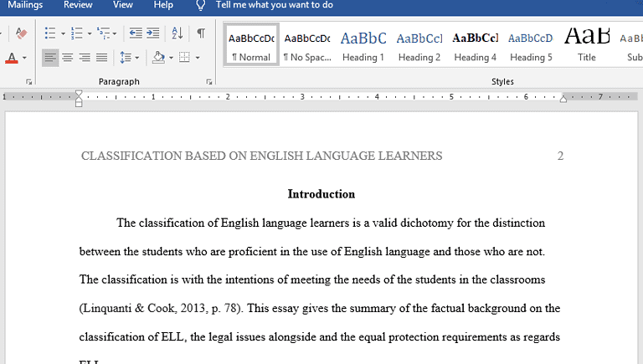Image resolution: width=643 pixels, height=364 pixels.
Task: Open the line spacing dropdown
Action: click(x=129, y=58)
